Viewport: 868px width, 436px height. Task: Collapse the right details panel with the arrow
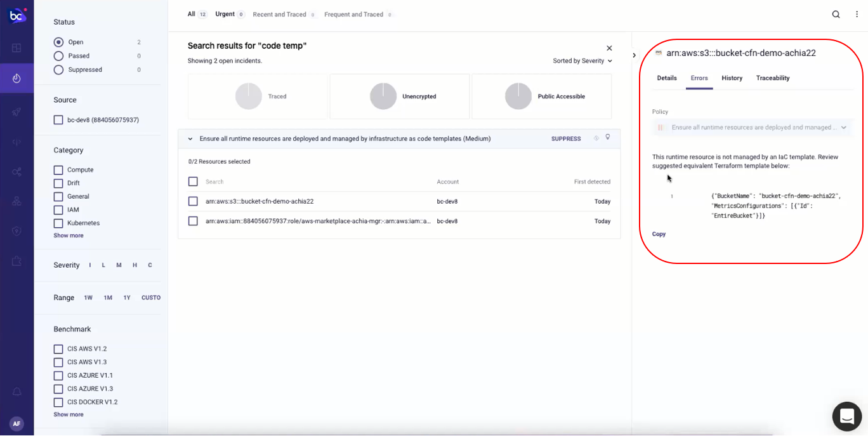(634, 55)
